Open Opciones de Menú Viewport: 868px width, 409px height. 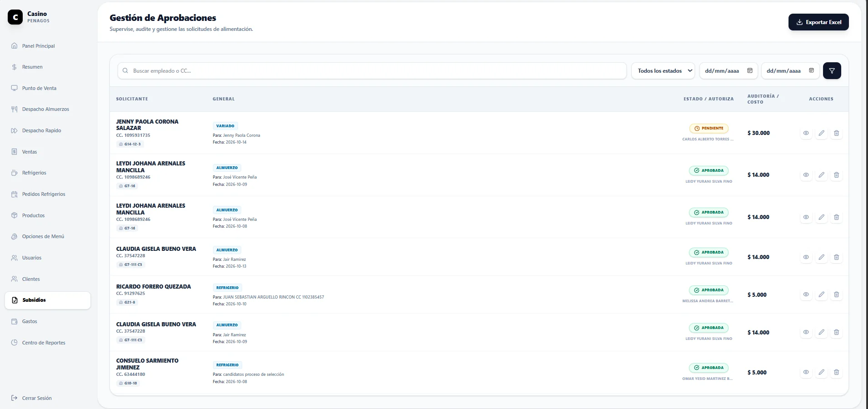point(48,236)
